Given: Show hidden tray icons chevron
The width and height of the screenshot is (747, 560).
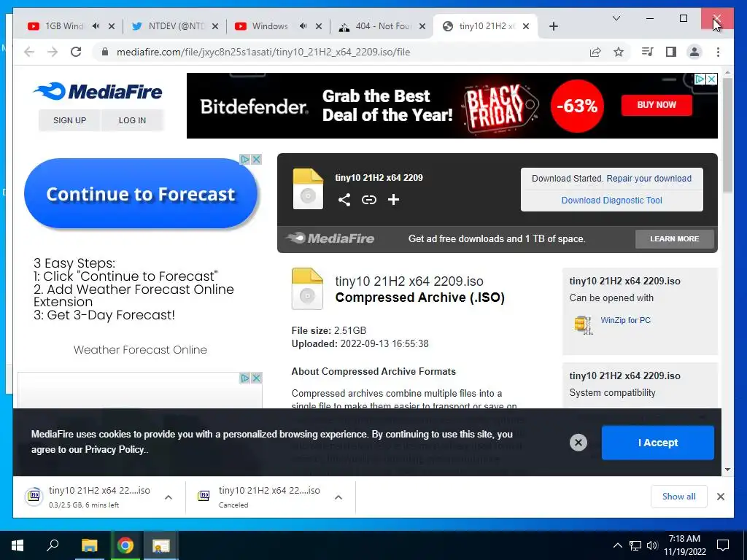Looking at the screenshot, I should click(x=617, y=545).
